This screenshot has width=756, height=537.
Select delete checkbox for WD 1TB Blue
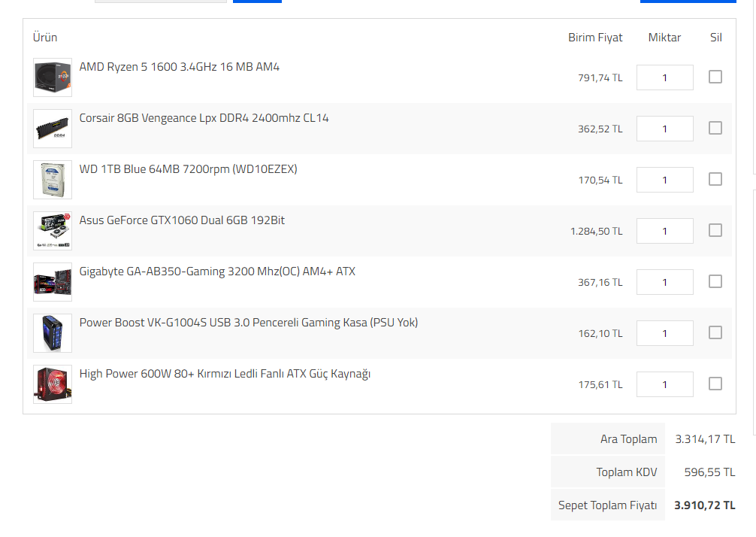715,179
